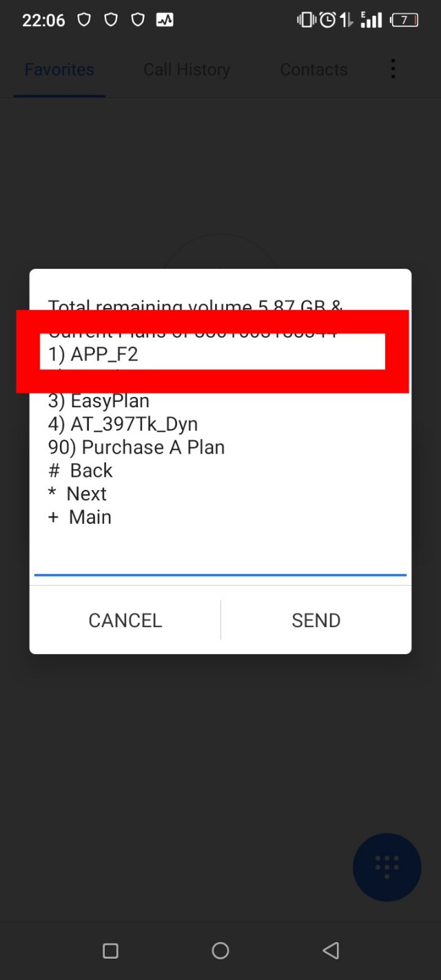Image resolution: width=441 pixels, height=980 pixels.
Task: Tap the CANCEL button in the dialog
Action: coord(125,620)
